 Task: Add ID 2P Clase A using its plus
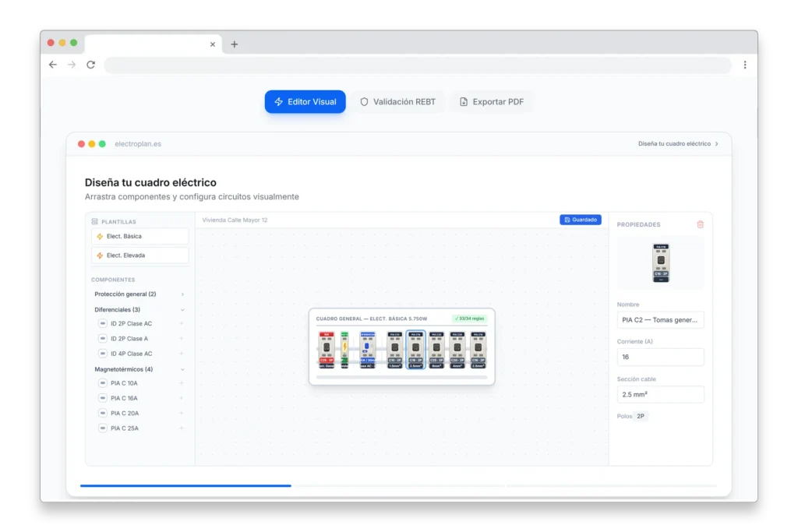tap(181, 338)
